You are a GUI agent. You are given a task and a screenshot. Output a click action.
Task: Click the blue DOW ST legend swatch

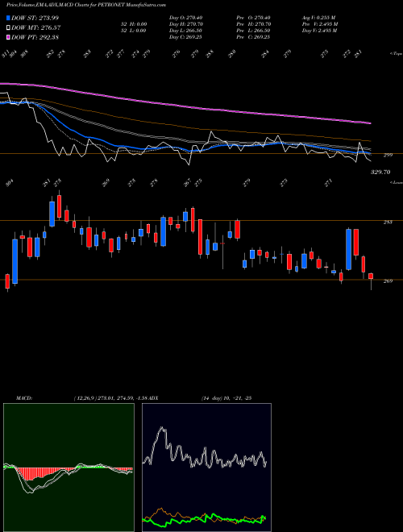(8, 18)
